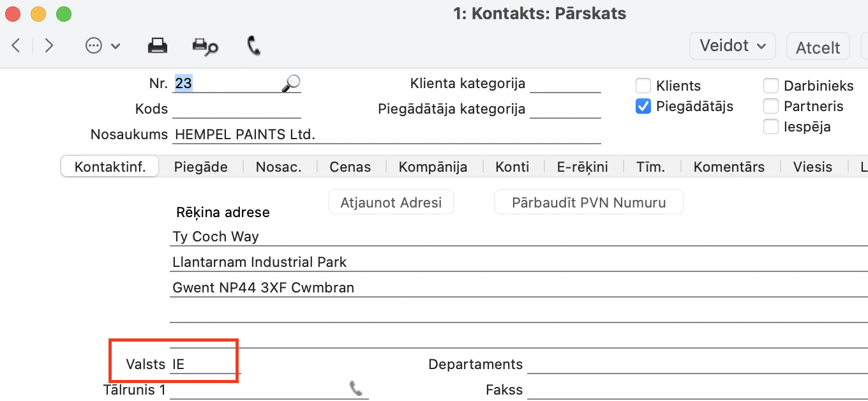Viewport: 868px width, 401px height.
Task: Click phone icon next to Tālrunis 1
Action: pyautogui.click(x=355, y=388)
